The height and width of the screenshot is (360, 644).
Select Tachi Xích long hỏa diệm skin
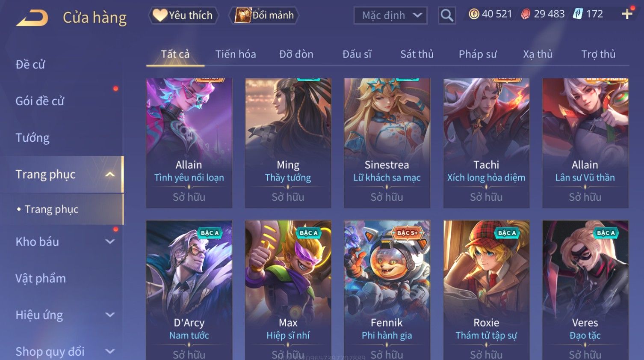[x=486, y=143]
